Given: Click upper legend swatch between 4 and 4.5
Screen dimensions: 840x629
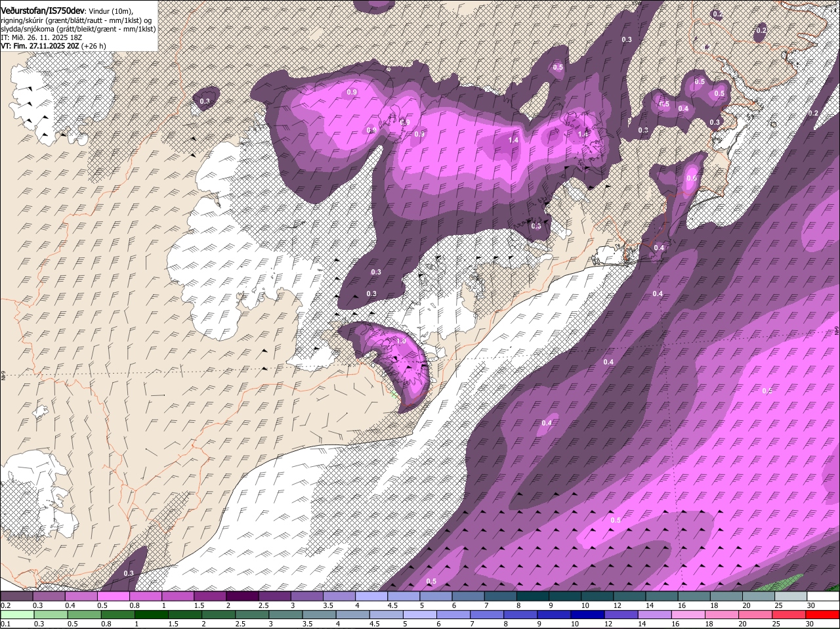Looking at the screenshot, I should pos(372,596).
